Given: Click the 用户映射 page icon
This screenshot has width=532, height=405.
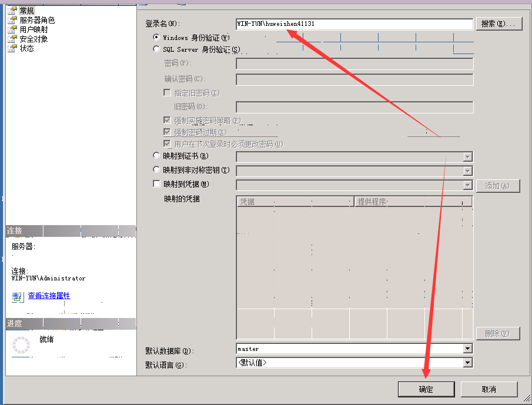Looking at the screenshot, I should (x=12, y=29).
